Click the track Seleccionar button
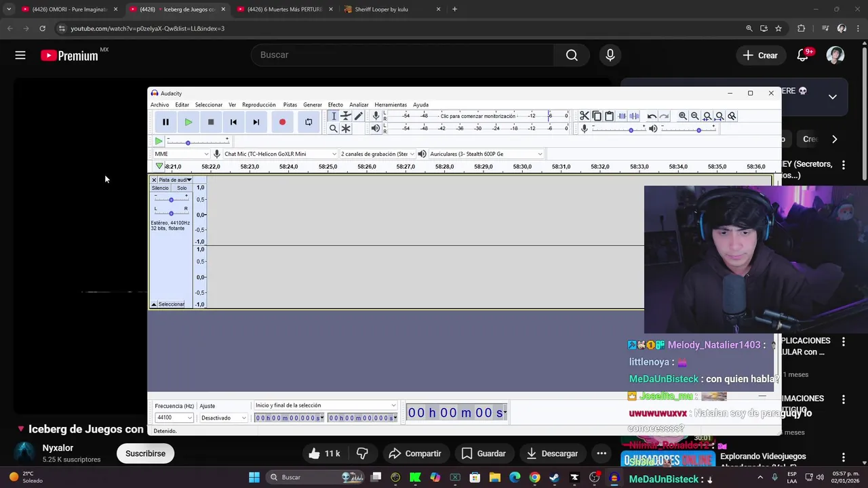 [x=172, y=304]
